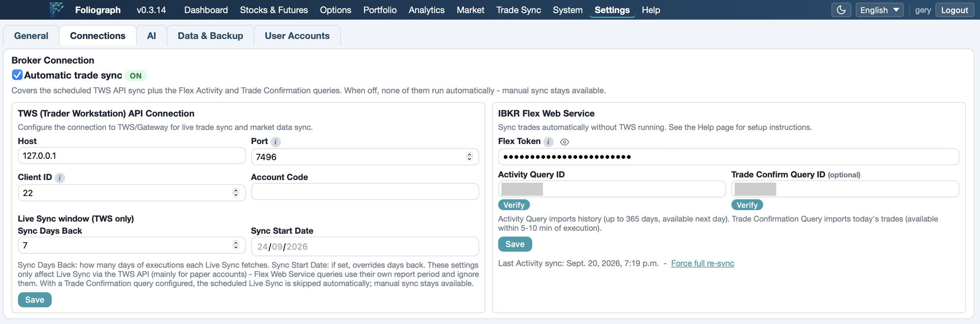Adjust Client ID stepper arrows
Screen dimensions: 980x324
[236, 193]
